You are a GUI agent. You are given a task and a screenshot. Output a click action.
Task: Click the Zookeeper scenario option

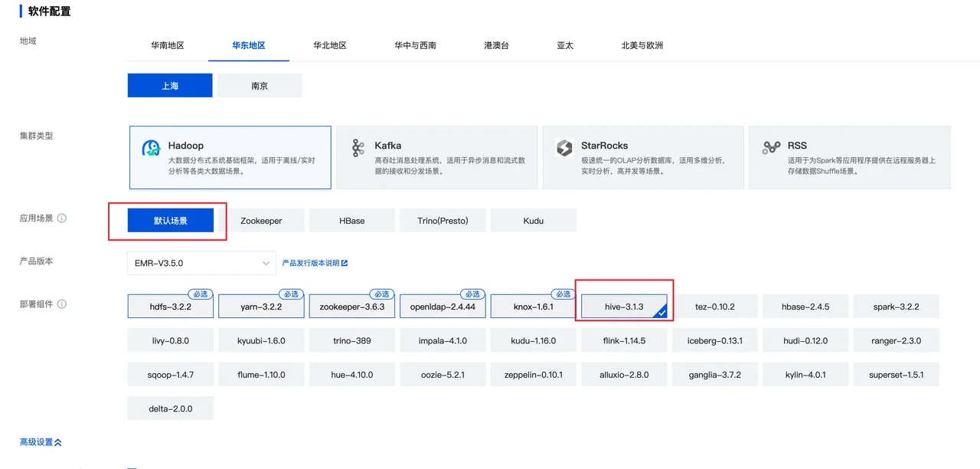[x=261, y=220]
